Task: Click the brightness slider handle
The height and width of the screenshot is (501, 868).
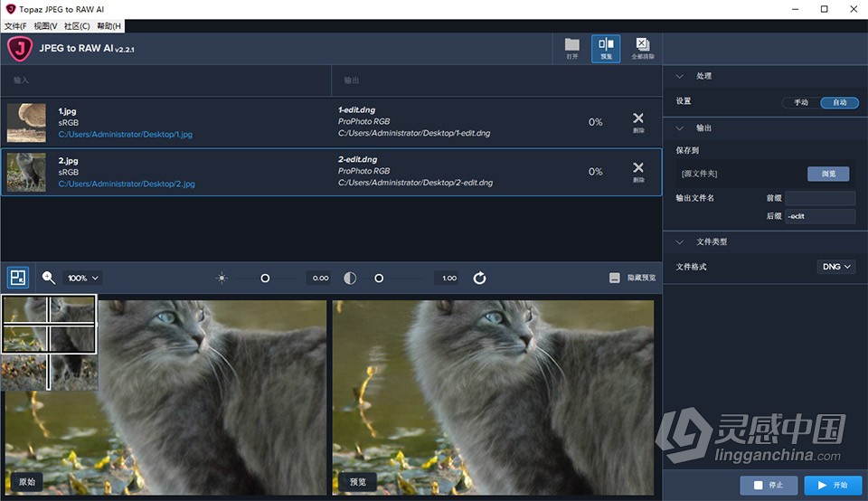Action: pyautogui.click(x=265, y=278)
